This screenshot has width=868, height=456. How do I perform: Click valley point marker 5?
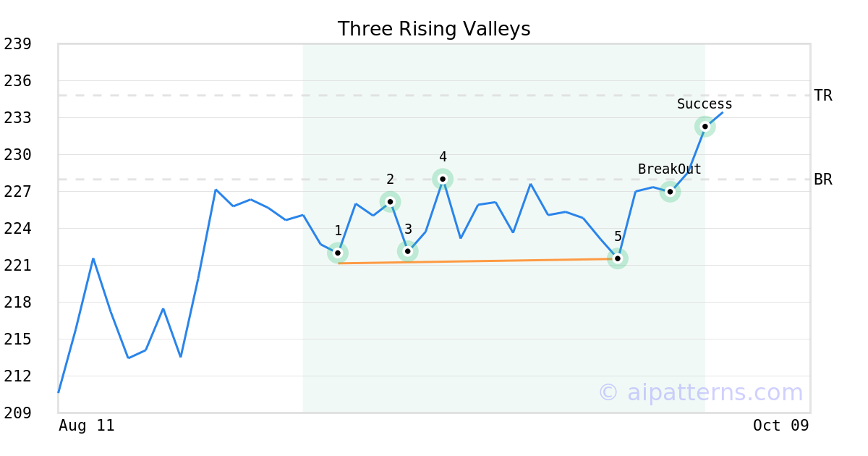(x=618, y=258)
